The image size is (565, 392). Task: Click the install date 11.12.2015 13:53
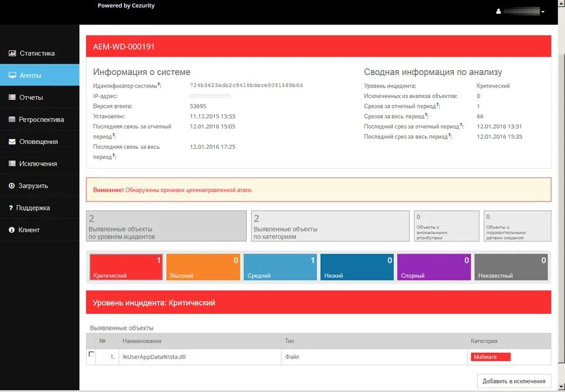pyautogui.click(x=213, y=117)
